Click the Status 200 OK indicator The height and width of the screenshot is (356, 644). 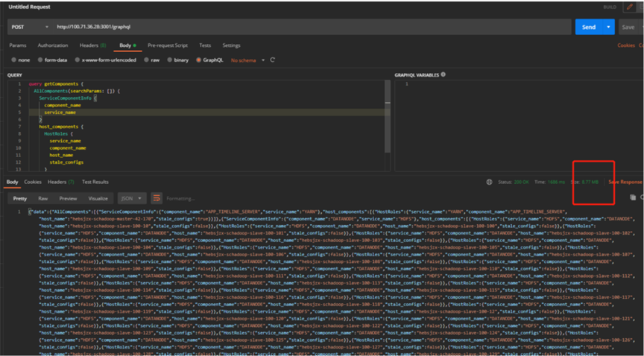click(x=514, y=182)
